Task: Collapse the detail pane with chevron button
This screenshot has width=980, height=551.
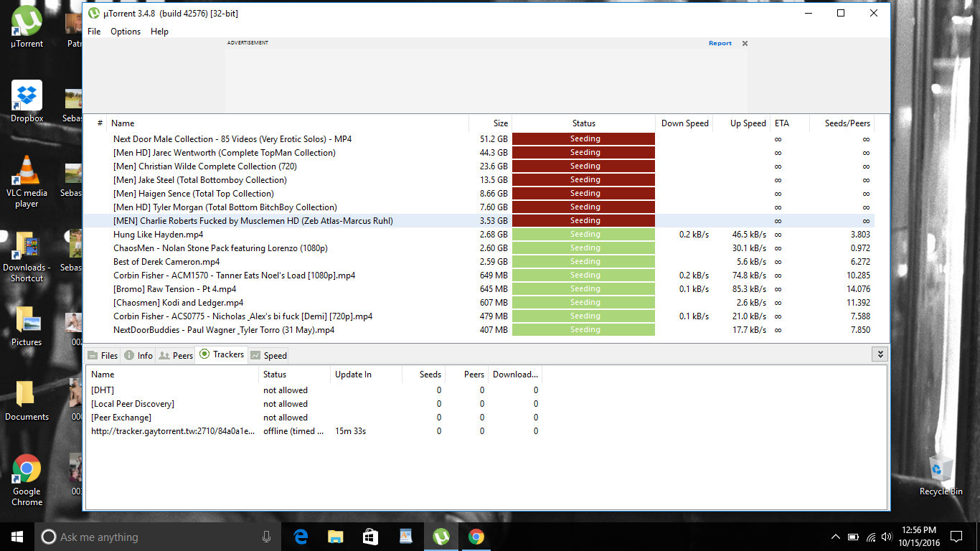Action: click(880, 354)
